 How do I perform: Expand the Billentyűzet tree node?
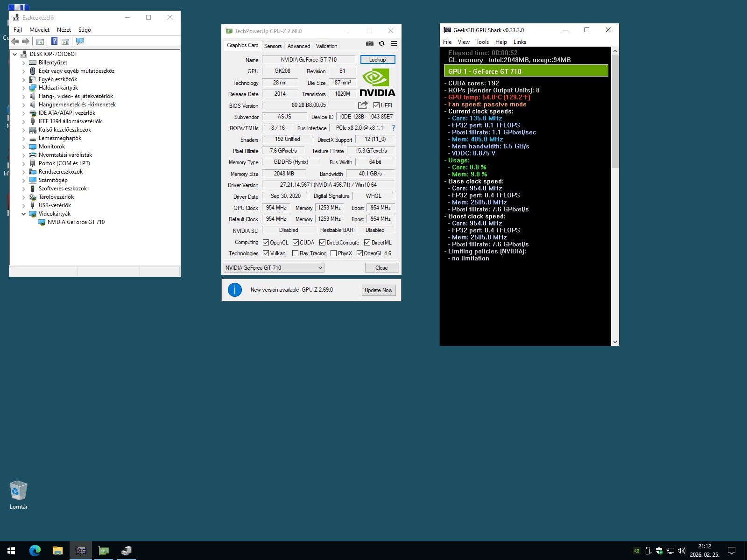[23, 63]
